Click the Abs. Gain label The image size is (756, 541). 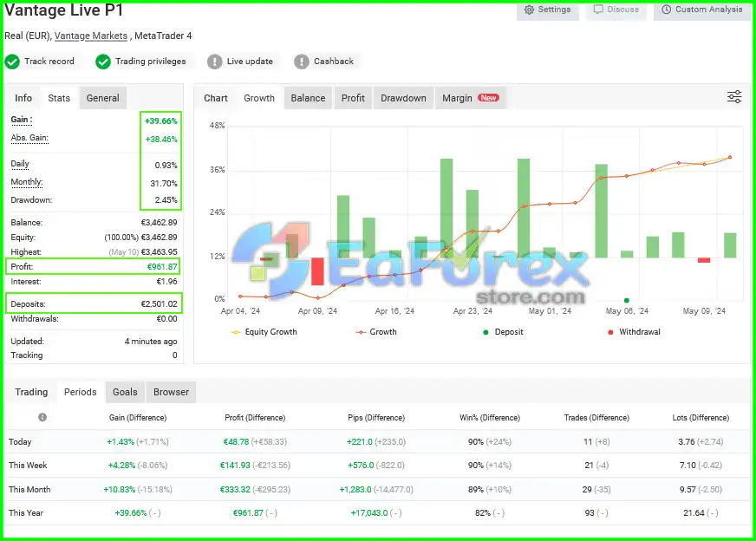[x=29, y=138]
